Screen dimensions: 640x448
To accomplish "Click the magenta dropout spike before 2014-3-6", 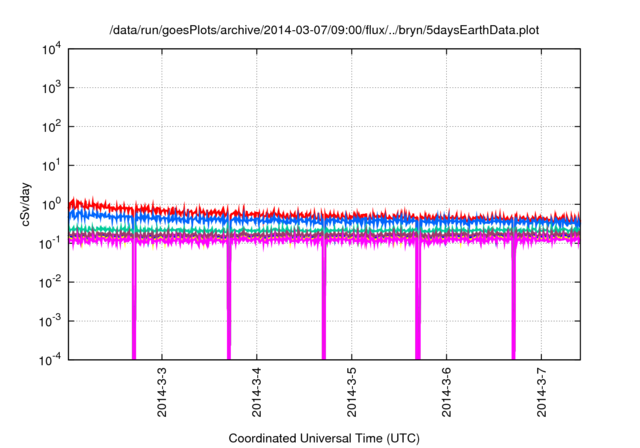I will pyautogui.click(x=418, y=302).
